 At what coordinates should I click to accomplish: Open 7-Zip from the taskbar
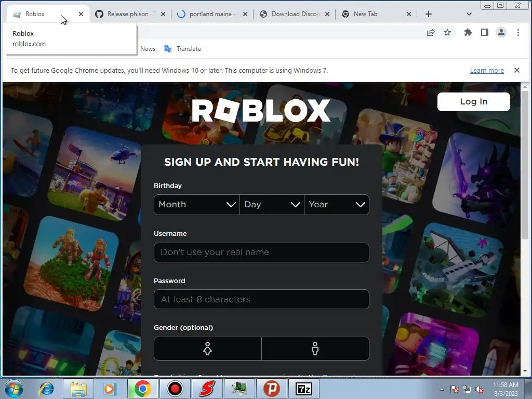(x=303, y=389)
